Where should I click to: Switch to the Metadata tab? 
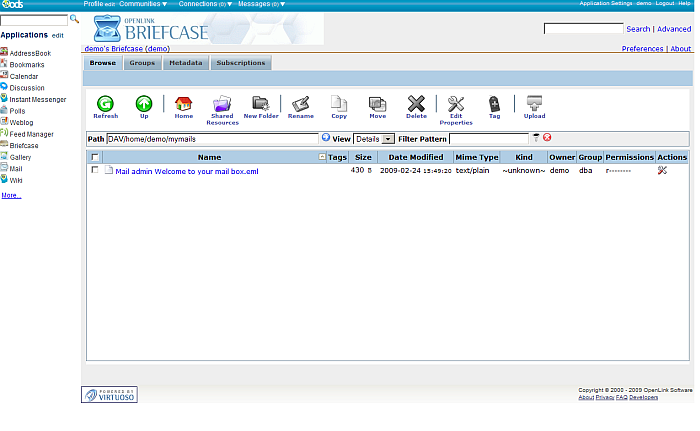185,63
